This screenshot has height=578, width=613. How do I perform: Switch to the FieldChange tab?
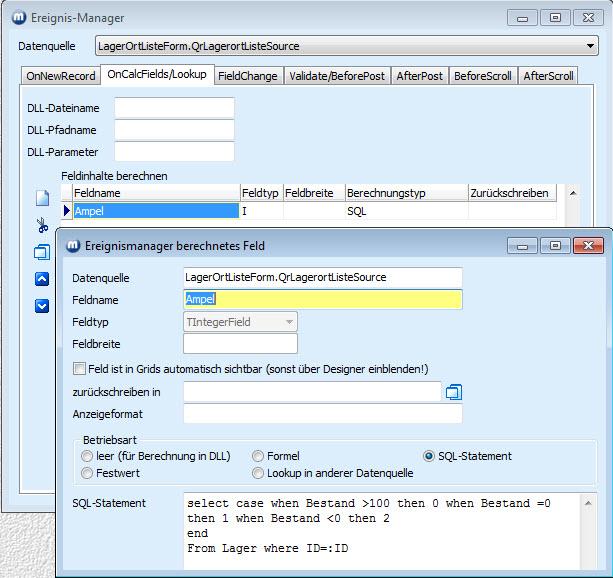[x=247, y=76]
